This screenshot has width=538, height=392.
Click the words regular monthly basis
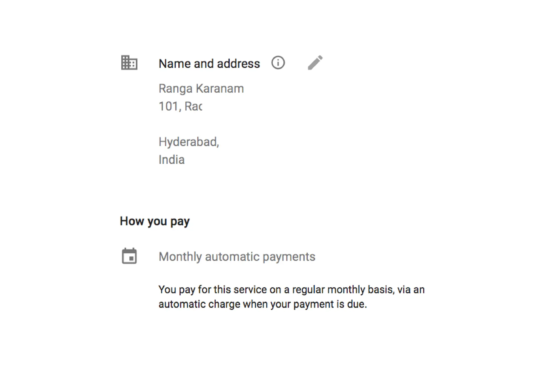(x=343, y=290)
